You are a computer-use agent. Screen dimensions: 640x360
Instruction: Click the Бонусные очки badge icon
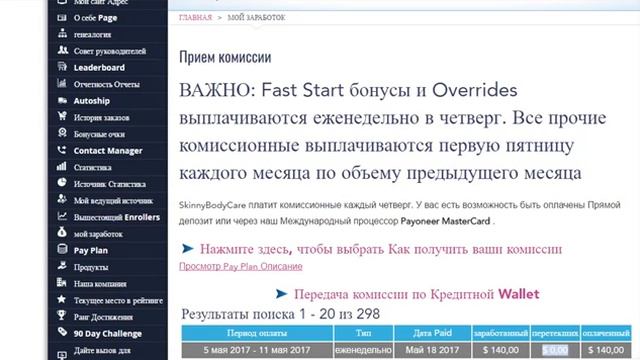pyautogui.click(x=62, y=133)
